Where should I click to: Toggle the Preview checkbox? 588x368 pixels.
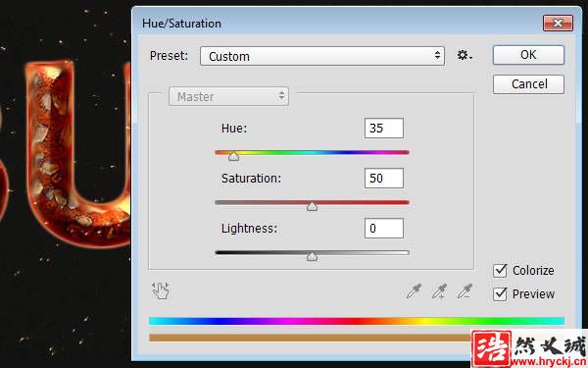pyautogui.click(x=500, y=294)
